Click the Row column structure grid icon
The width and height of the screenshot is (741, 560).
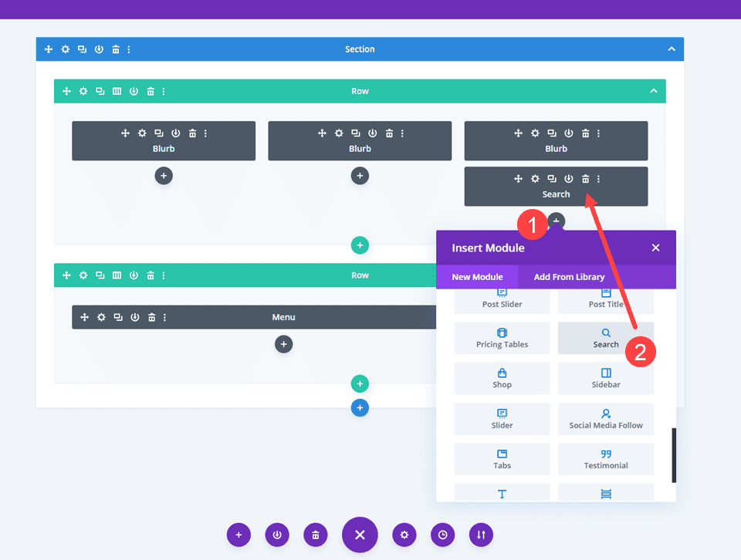(117, 90)
